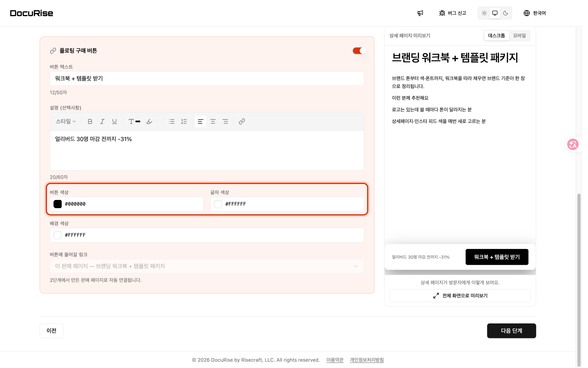Apply underline formatting

click(x=115, y=121)
